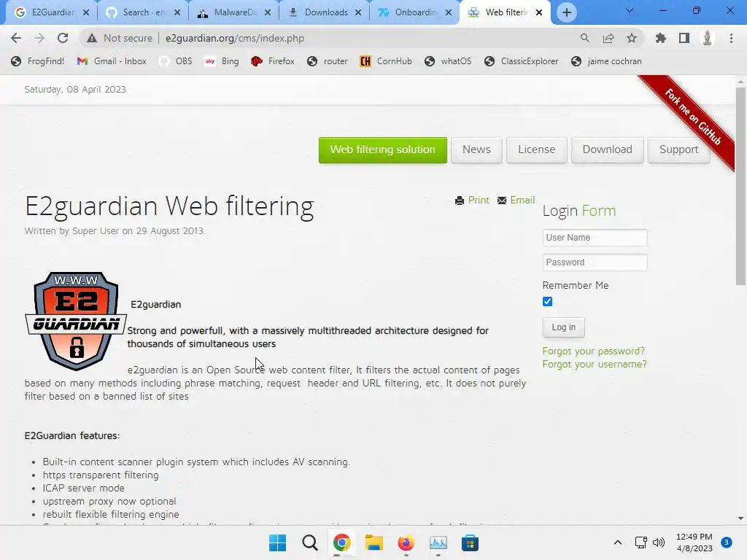The image size is (747, 560).
Task: Show hidden system tray icons
Action: pos(617,542)
